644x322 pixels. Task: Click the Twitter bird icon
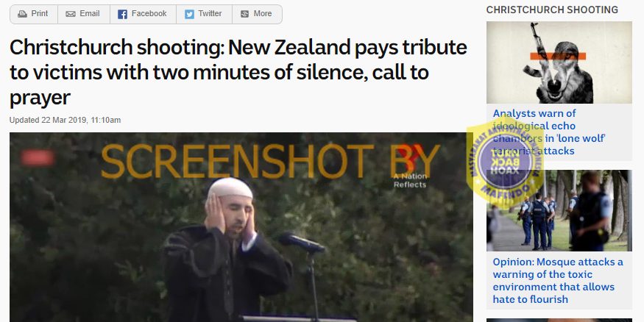point(189,15)
